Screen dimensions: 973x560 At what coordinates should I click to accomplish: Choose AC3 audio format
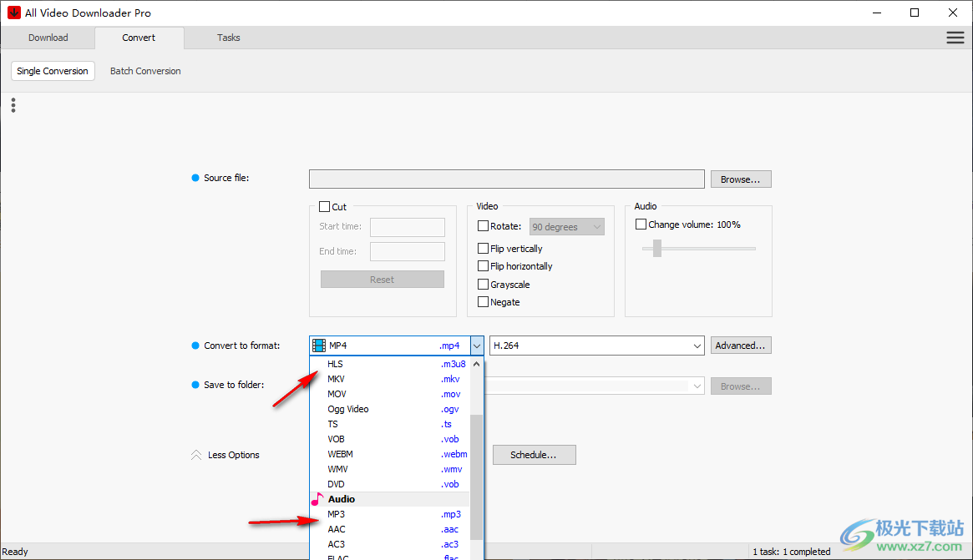coord(390,544)
